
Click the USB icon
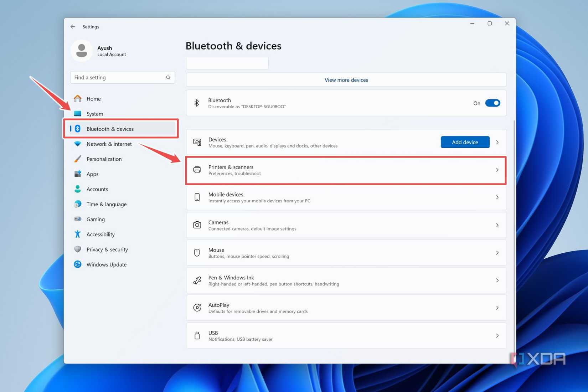pyautogui.click(x=197, y=335)
